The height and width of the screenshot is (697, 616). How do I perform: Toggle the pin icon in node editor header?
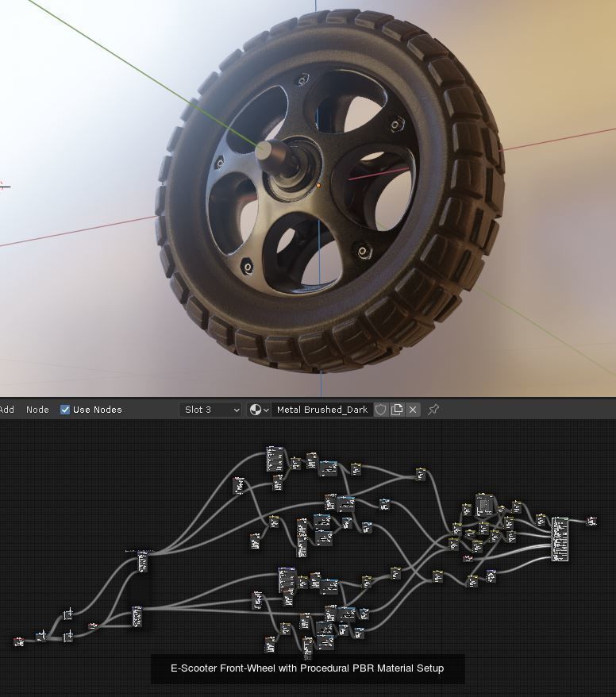(433, 410)
